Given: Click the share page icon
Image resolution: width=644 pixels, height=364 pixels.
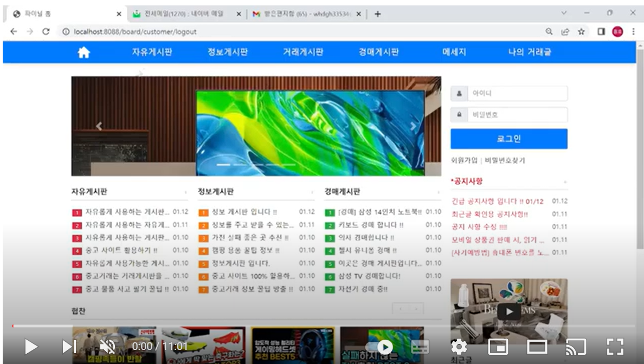Looking at the screenshot, I should pos(565,31).
